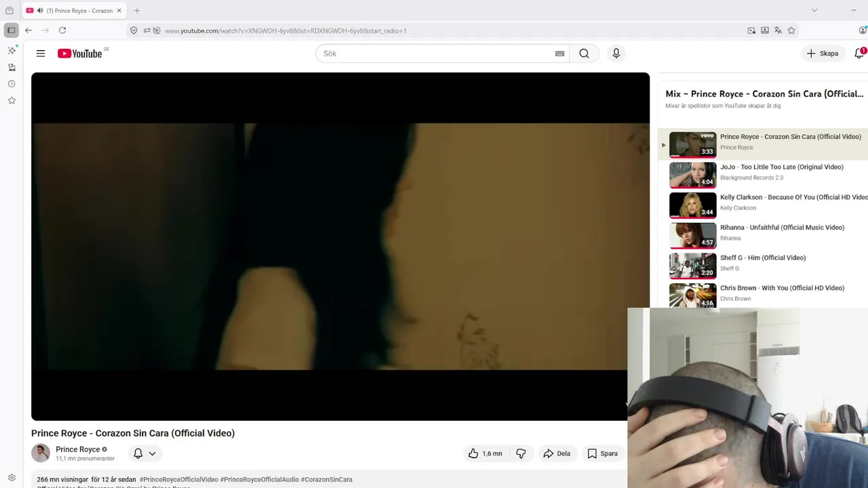Viewport: 868px width, 488px height.
Task: Click the 266 mn visningar description text
Action: pos(86,479)
